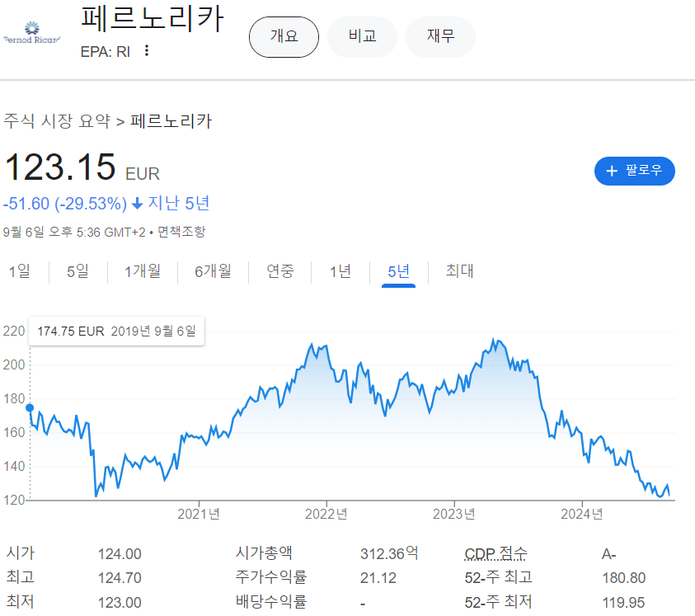Click the CDP 점수 label
The image size is (695, 616).
coord(496,553)
